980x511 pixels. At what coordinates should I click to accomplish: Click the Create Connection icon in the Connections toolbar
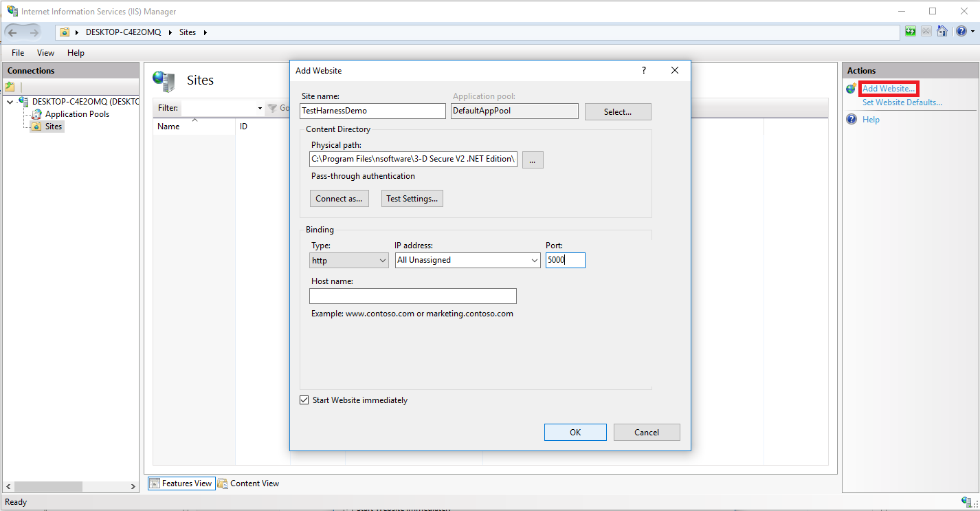click(10, 87)
